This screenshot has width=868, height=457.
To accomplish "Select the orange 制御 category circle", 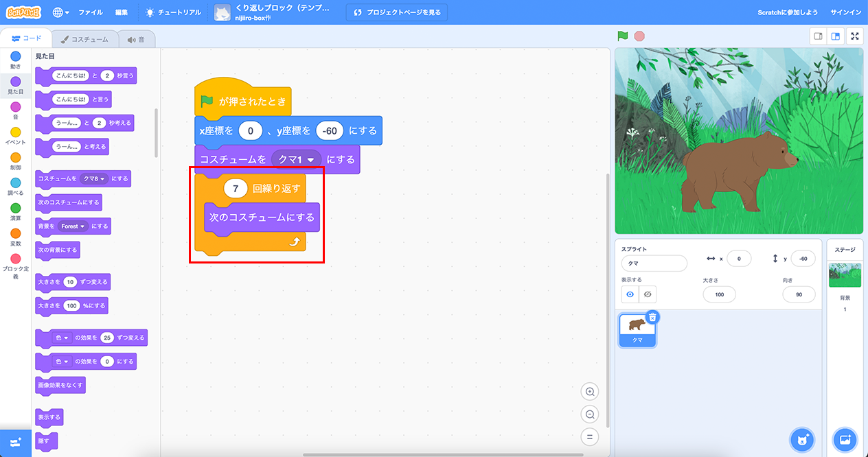I will (x=15, y=157).
